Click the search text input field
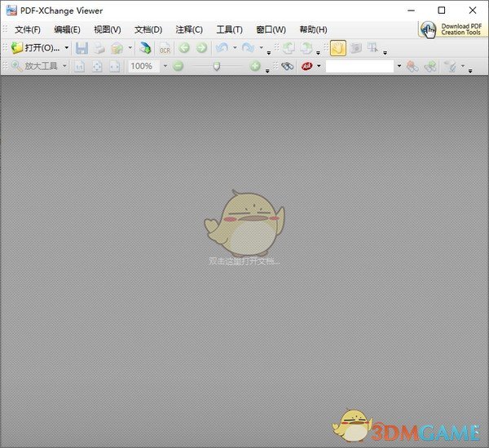The image size is (489, 448). click(x=359, y=66)
